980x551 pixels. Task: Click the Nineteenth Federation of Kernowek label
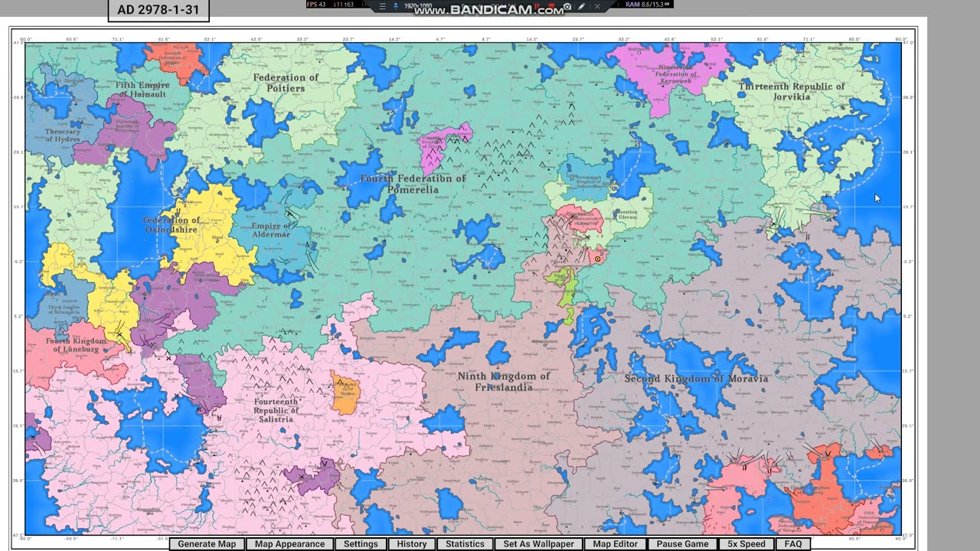click(675, 73)
